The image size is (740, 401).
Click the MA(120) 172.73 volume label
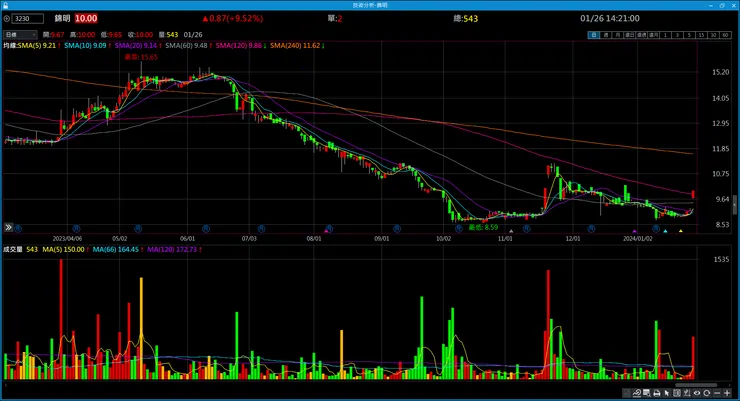[x=172, y=249]
